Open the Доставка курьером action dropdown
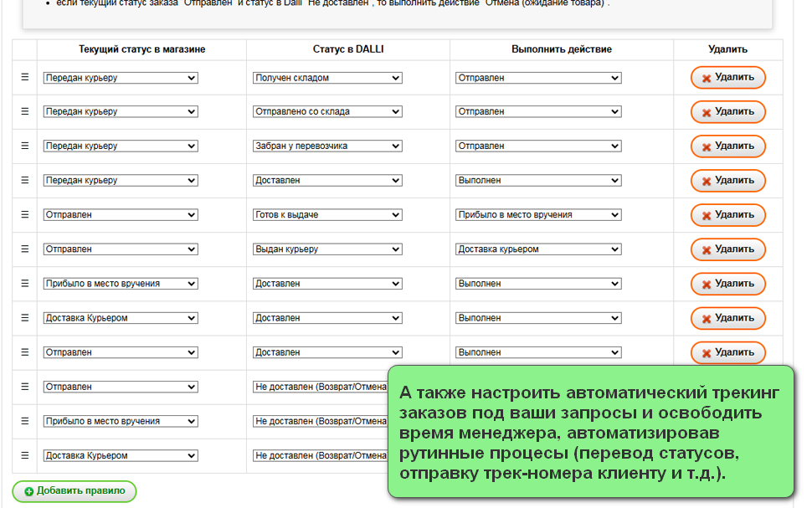 (x=538, y=249)
